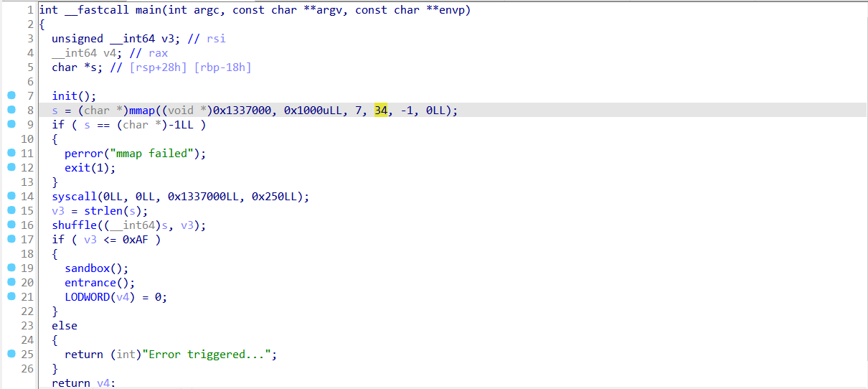Click the blue dot beside strlen line
This screenshot has width=868, height=389.
pyautogui.click(x=11, y=211)
